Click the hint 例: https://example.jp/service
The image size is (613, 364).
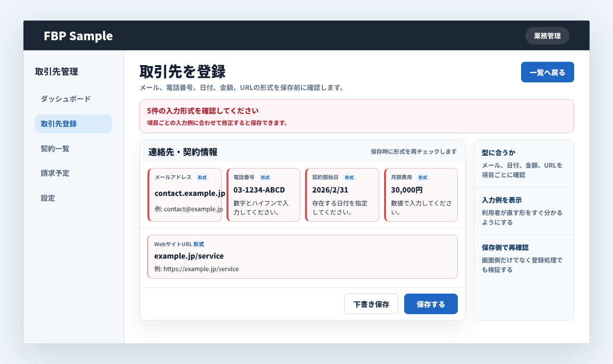tap(196, 269)
